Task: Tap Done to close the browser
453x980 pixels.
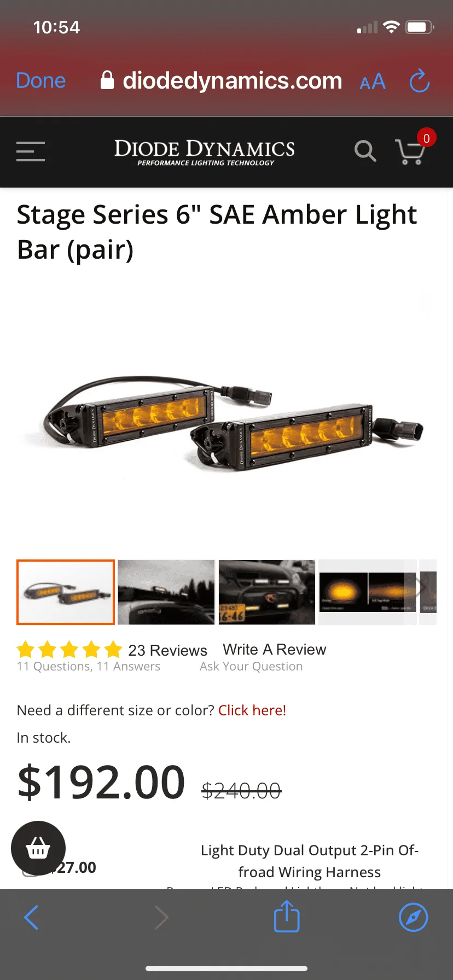Action: pos(41,81)
